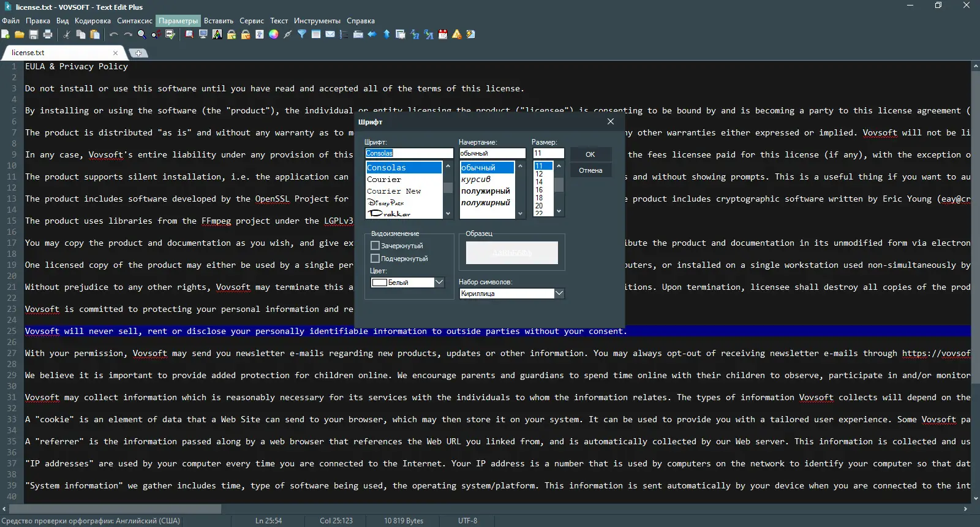This screenshot has height=527, width=980.
Task: Copy selection using the toolbar copy icon
Action: tap(81, 34)
